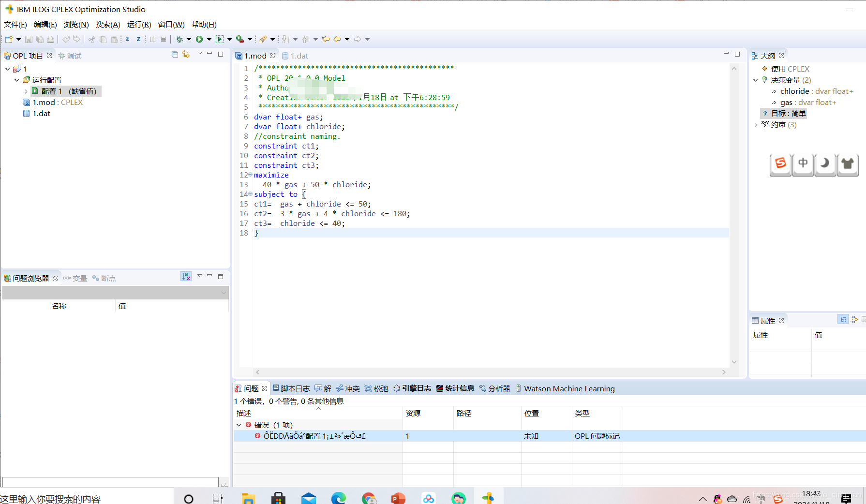
Task: Open the 调试 tab beside OPL project
Action: (70, 56)
